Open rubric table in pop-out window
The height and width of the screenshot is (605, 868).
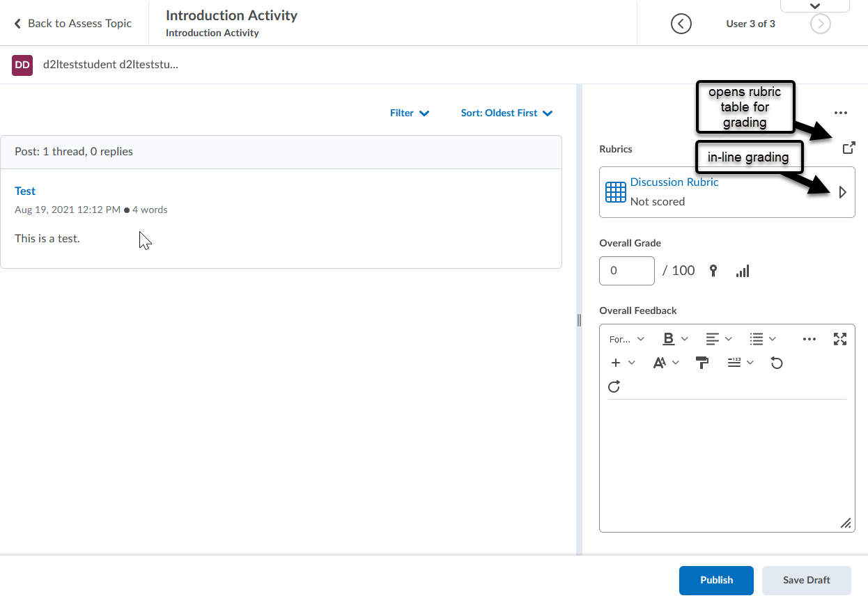(848, 148)
